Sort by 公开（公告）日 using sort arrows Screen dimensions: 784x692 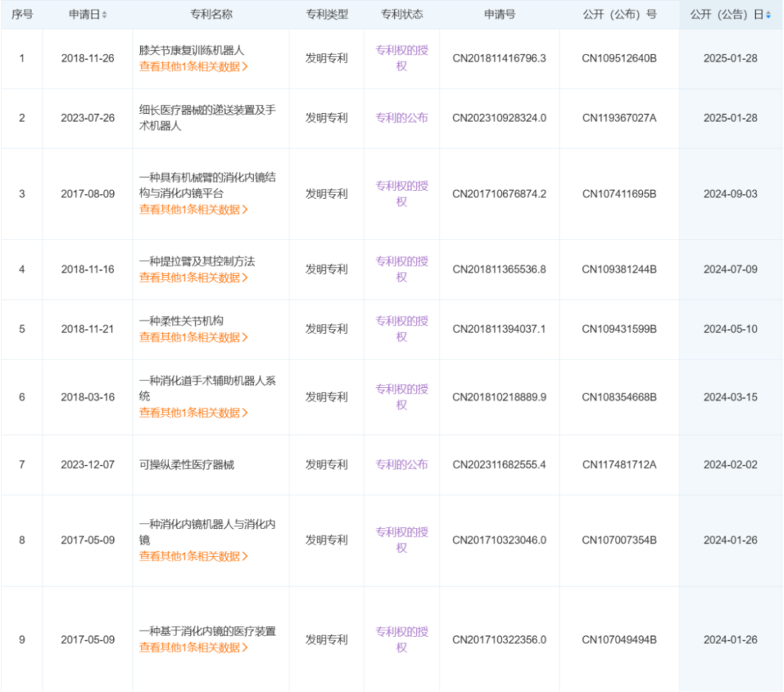click(769, 15)
